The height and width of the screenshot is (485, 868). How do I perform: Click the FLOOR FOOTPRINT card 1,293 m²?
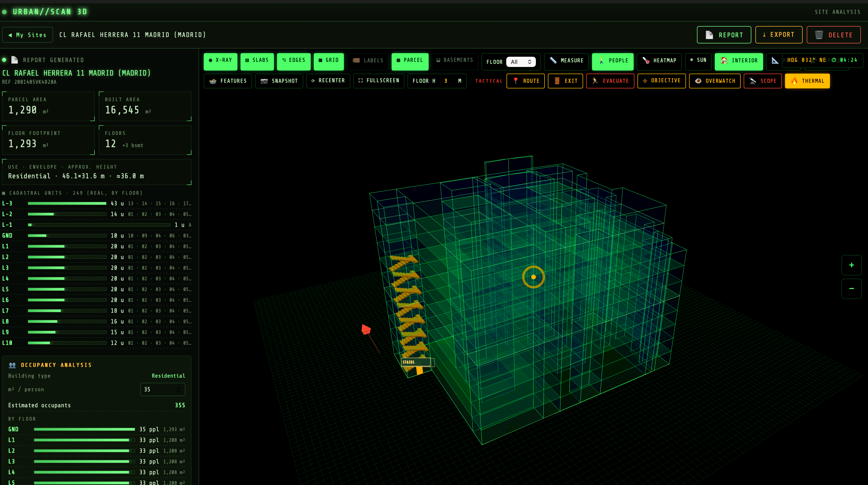(49, 140)
